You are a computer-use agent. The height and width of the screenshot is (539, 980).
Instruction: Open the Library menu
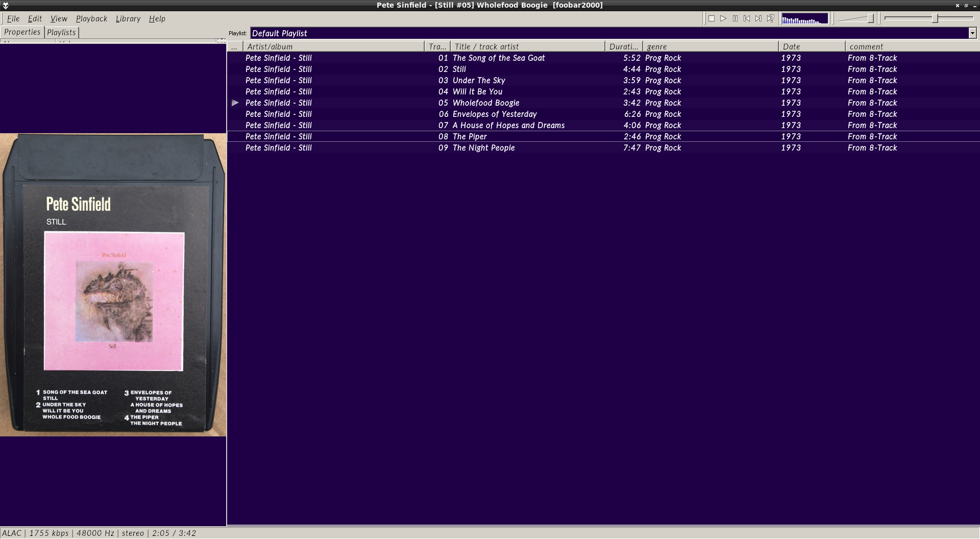pyautogui.click(x=128, y=18)
